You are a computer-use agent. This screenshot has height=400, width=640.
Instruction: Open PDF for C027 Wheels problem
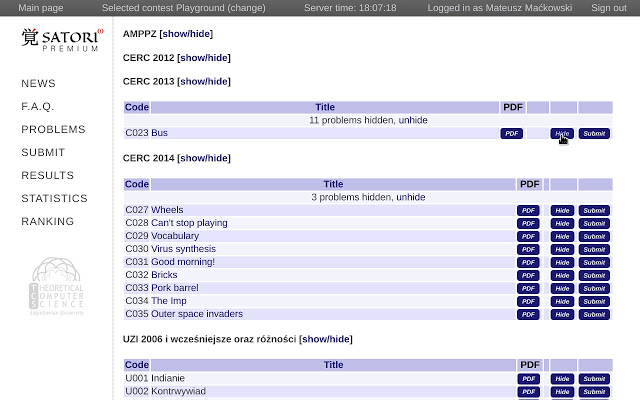click(x=528, y=210)
